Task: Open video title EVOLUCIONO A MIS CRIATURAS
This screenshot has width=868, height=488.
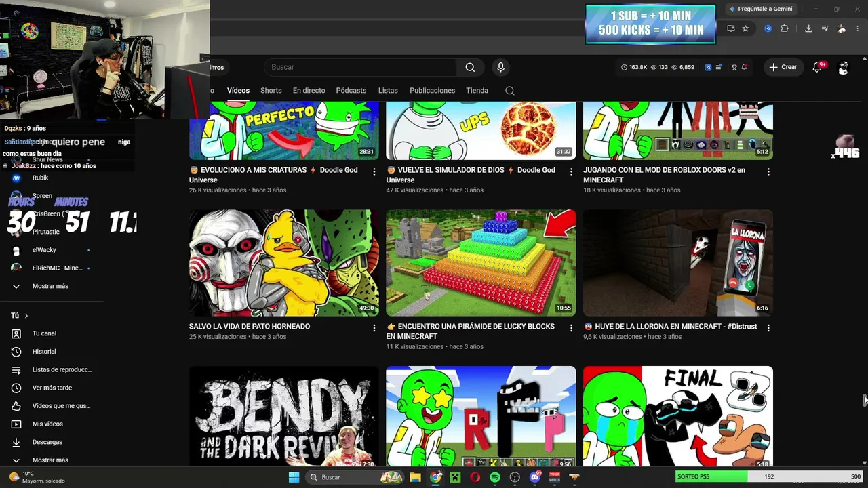Action: [273, 175]
